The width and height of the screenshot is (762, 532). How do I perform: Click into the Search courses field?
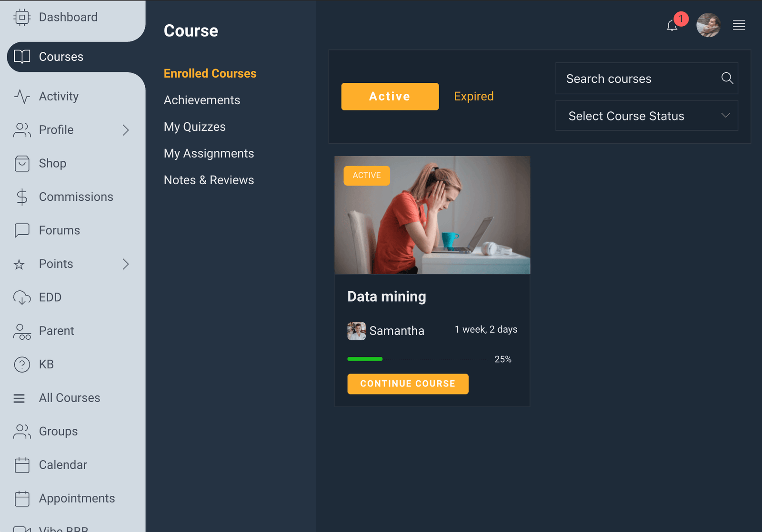click(638, 79)
